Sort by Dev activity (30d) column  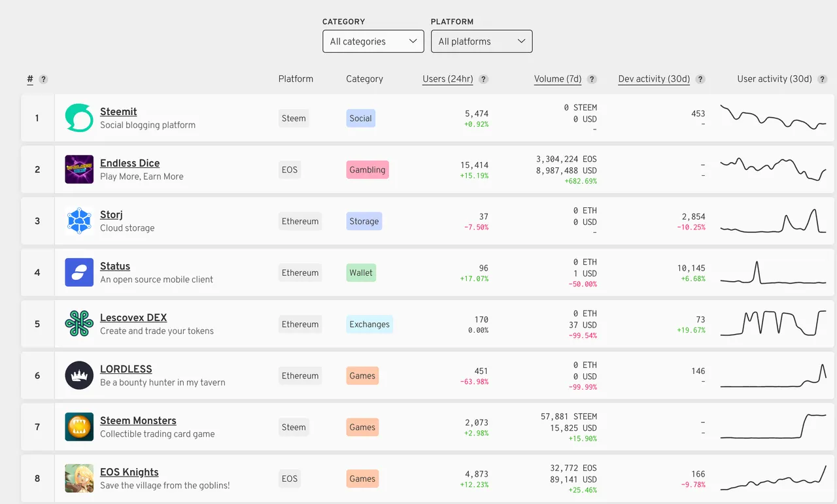tap(654, 79)
